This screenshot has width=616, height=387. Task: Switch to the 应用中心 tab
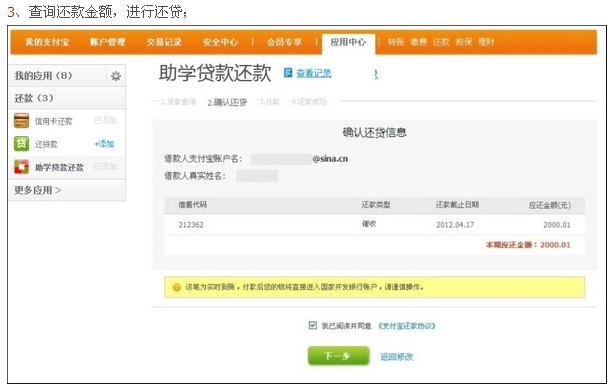tap(348, 42)
